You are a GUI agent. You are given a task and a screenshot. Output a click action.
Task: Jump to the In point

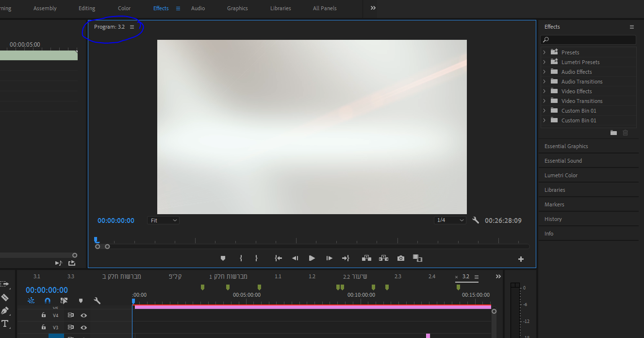point(278,258)
